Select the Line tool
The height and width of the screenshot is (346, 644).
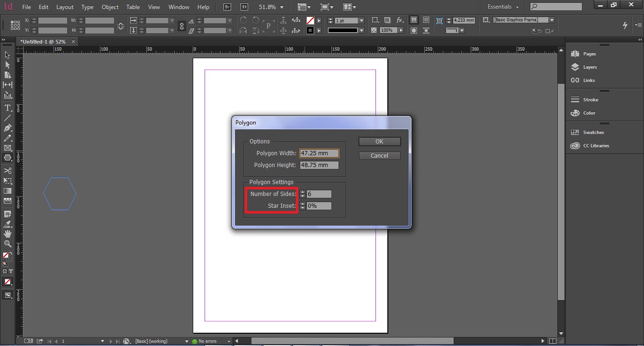click(8, 118)
